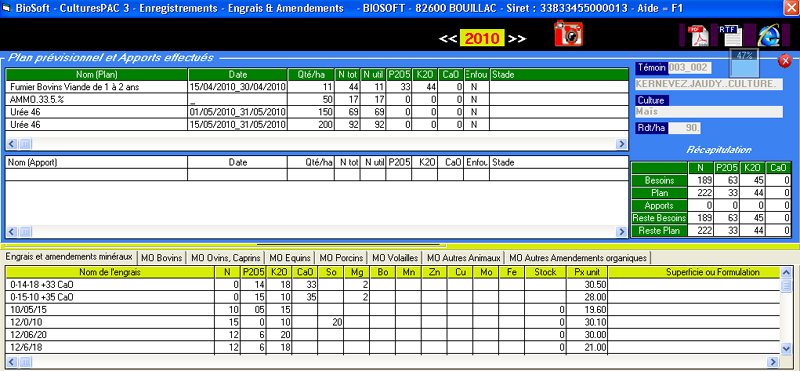800x371 pixels.
Task: Click right arrow of Plan table scrollbar
Action: [621, 144]
